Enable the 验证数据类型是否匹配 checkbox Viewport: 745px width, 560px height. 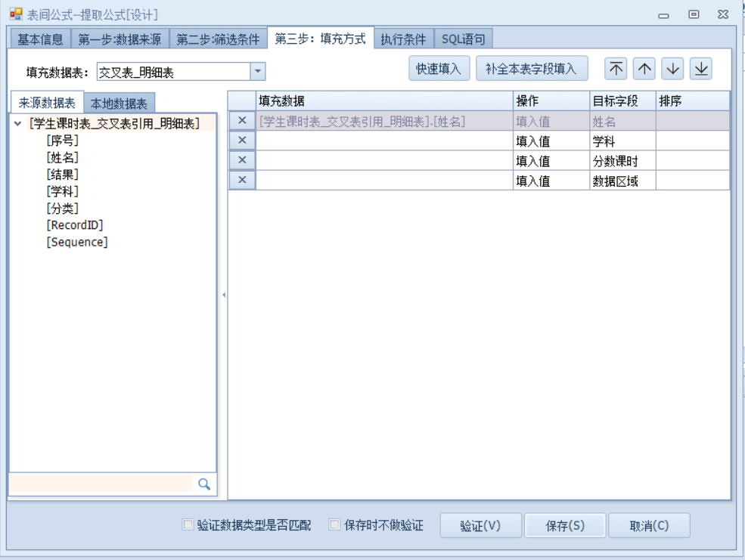pyautogui.click(x=188, y=526)
